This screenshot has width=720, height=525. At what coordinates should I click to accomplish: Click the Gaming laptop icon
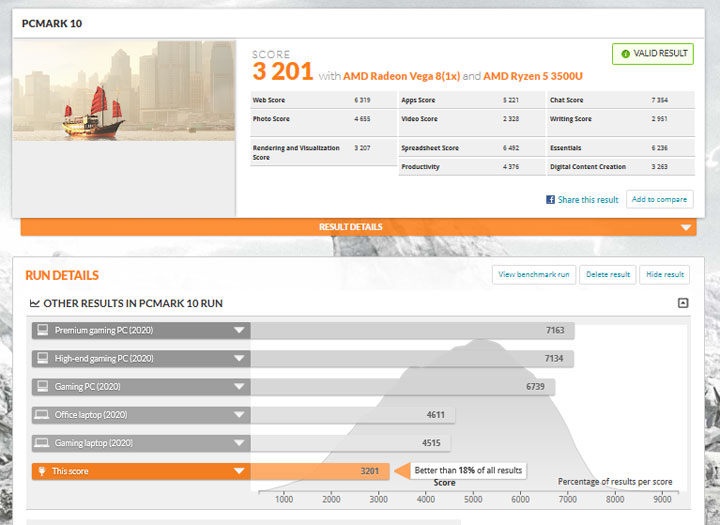tap(42, 442)
